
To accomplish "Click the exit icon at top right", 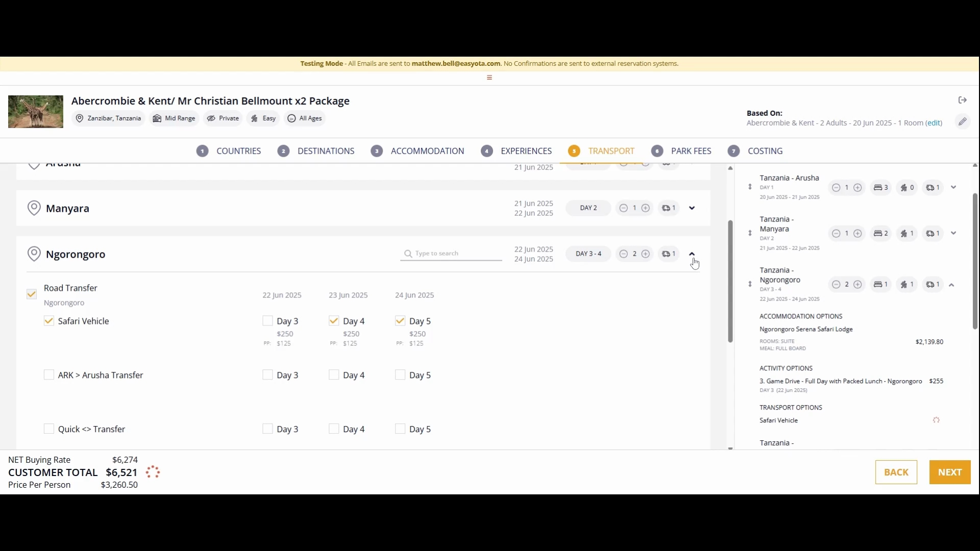I will [x=962, y=100].
